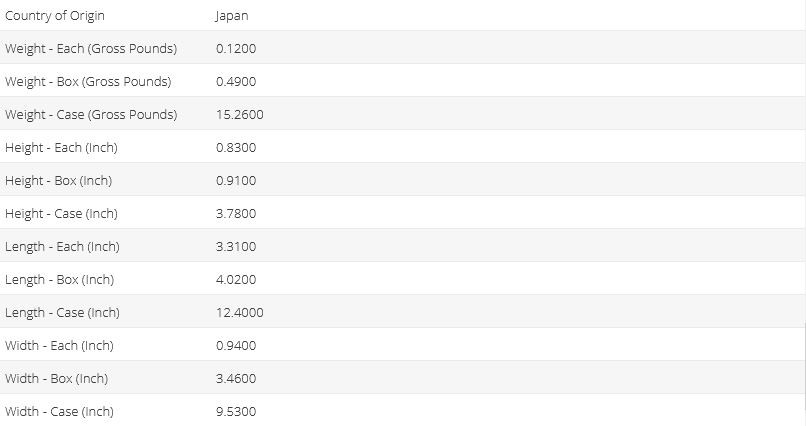The image size is (806, 426).
Task: Click the Length - Each (Inch) label
Action: coord(62,247)
